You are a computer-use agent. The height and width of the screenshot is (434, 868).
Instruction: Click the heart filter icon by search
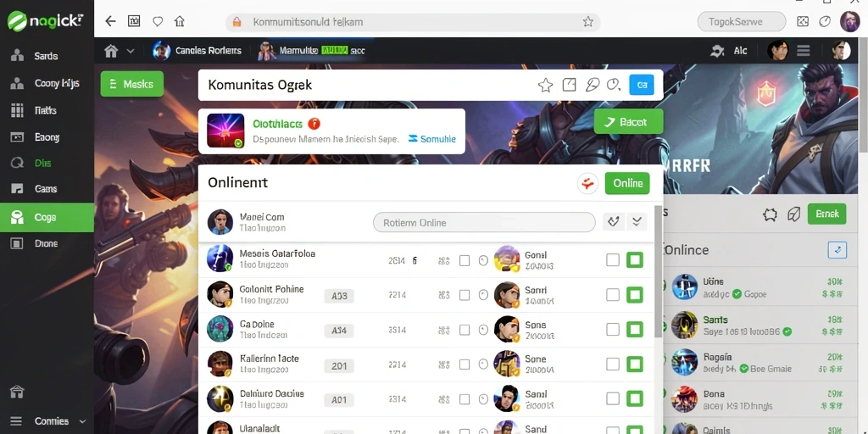(x=614, y=222)
